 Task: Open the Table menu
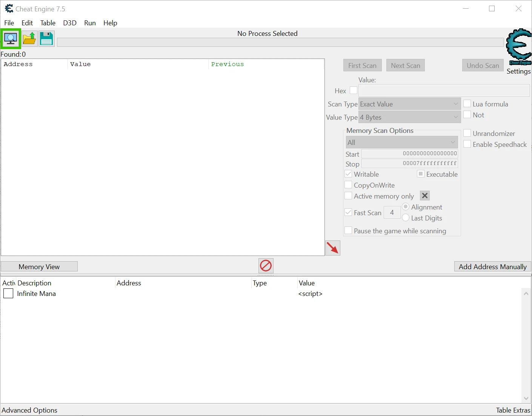click(x=48, y=23)
